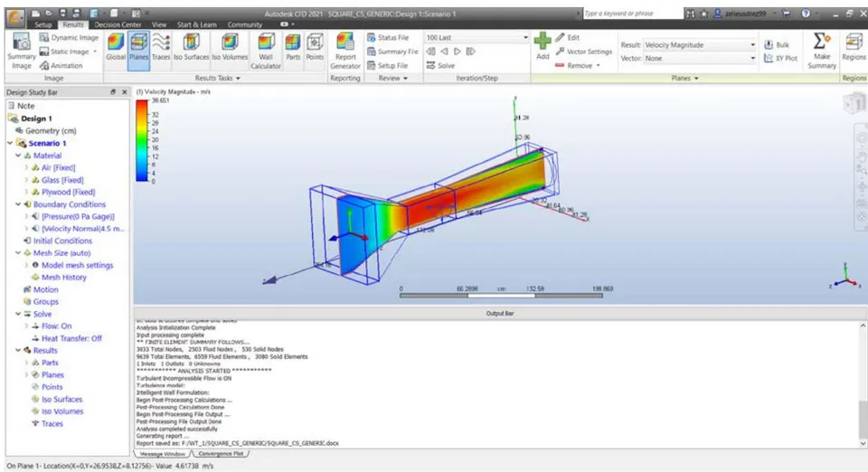Click the Make Summary button

(x=822, y=51)
